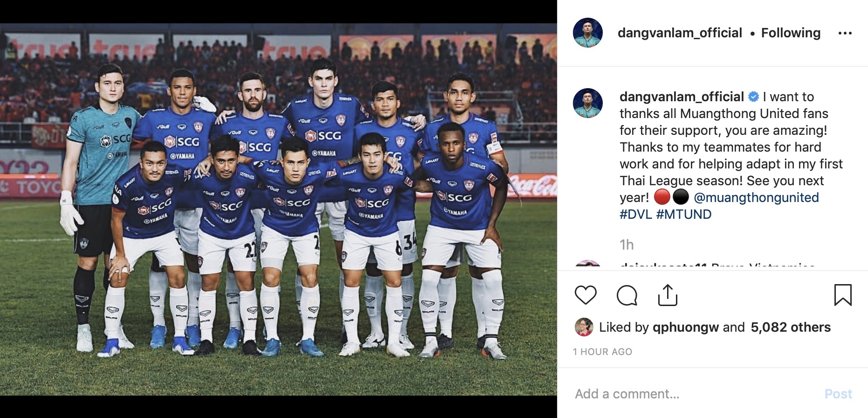868x418 pixels.
Task: Like the post with the heart icon
Action: tap(586, 295)
